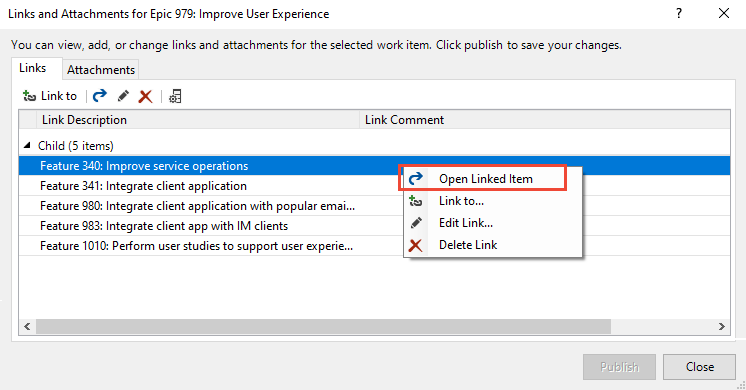Viewport: 746px width, 390px height.
Task: Select Feature 980 popular email row
Action: click(x=374, y=205)
